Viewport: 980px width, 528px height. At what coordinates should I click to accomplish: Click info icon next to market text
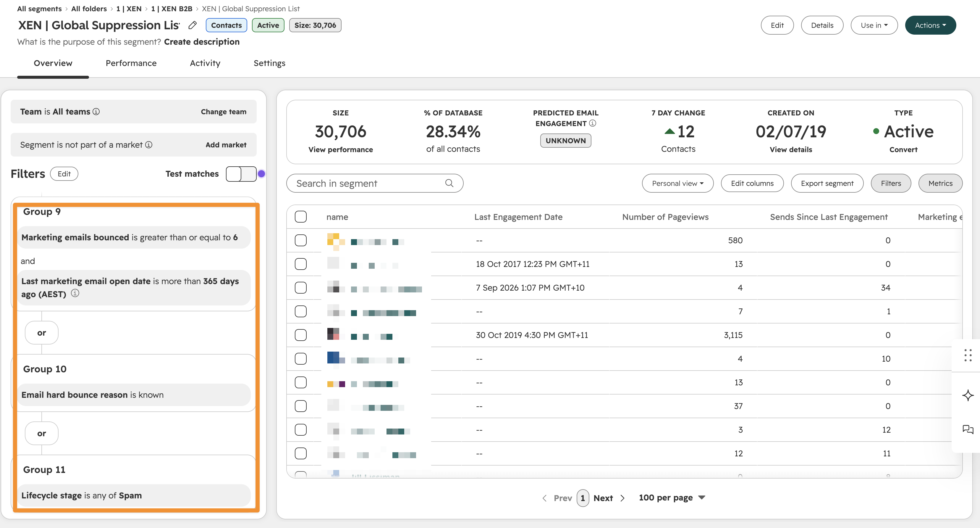click(149, 145)
